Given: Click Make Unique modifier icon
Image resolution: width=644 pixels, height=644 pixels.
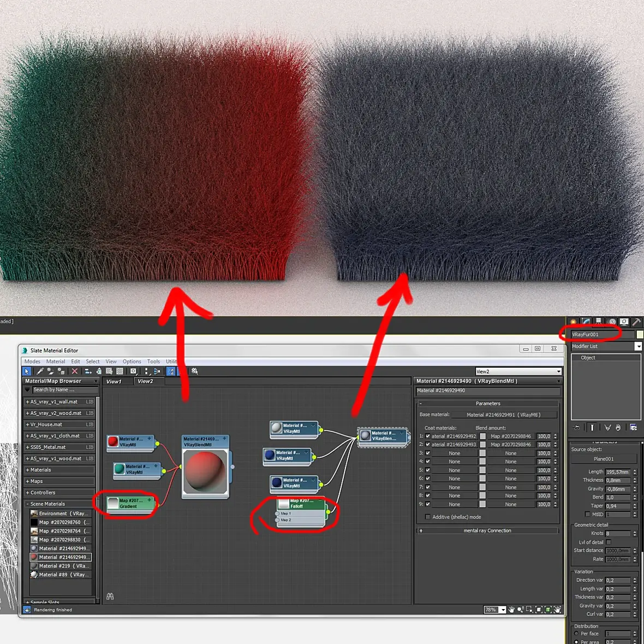Looking at the screenshot, I should click(607, 427).
